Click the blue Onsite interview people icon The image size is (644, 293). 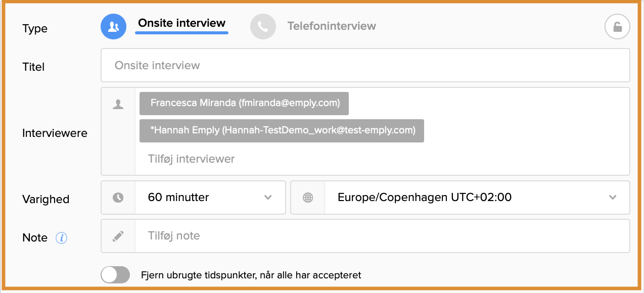tap(113, 27)
